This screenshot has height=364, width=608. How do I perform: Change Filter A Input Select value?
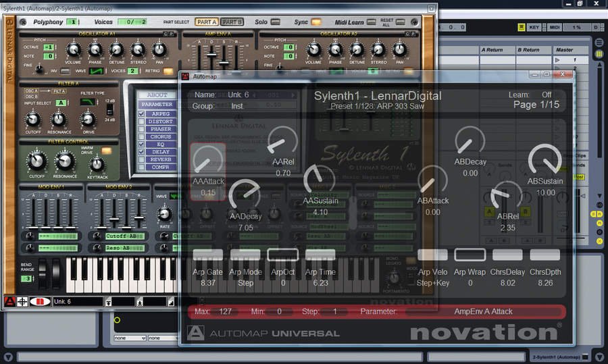(62, 103)
